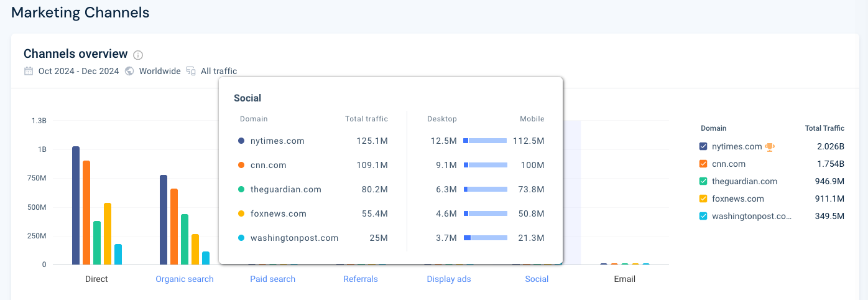Click cnn.com desktop/mobile split bar in tooltip

click(x=486, y=165)
